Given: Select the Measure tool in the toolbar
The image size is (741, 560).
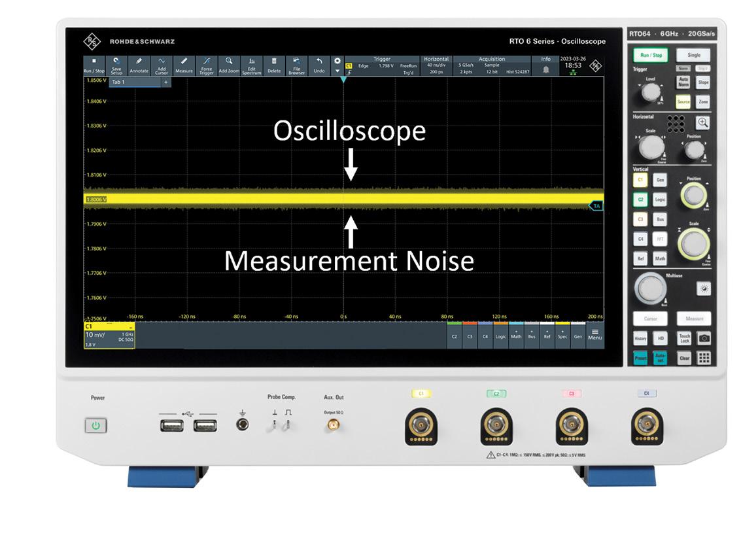Looking at the screenshot, I should coord(184,65).
